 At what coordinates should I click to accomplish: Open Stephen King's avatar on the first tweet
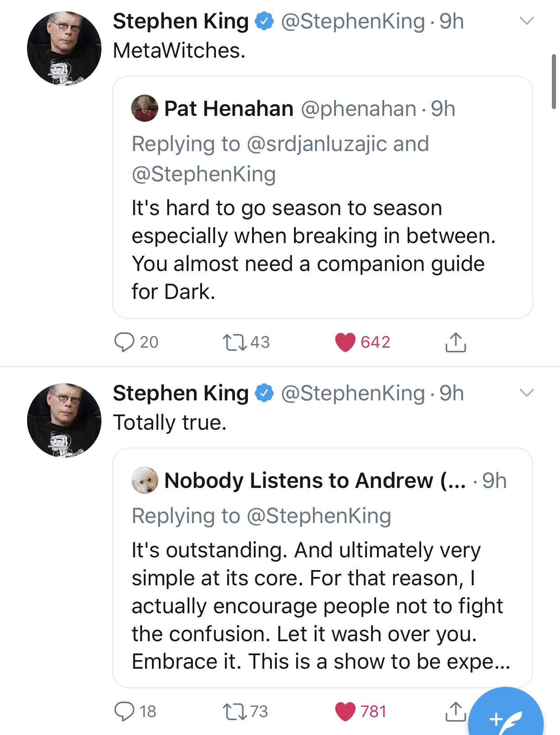[64, 48]
